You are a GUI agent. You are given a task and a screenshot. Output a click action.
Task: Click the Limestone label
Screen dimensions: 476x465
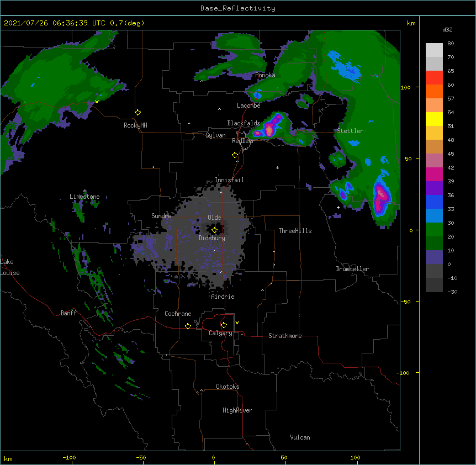[84, 197]
